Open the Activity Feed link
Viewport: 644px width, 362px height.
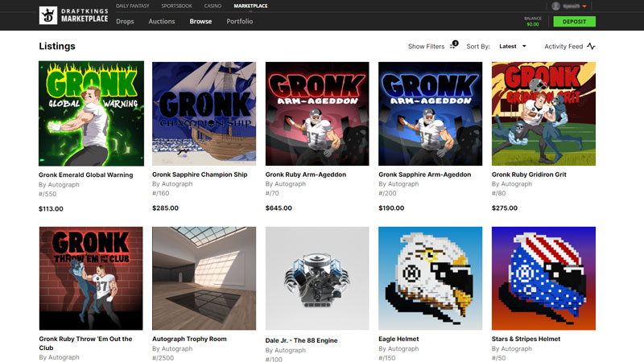point(563,47)
